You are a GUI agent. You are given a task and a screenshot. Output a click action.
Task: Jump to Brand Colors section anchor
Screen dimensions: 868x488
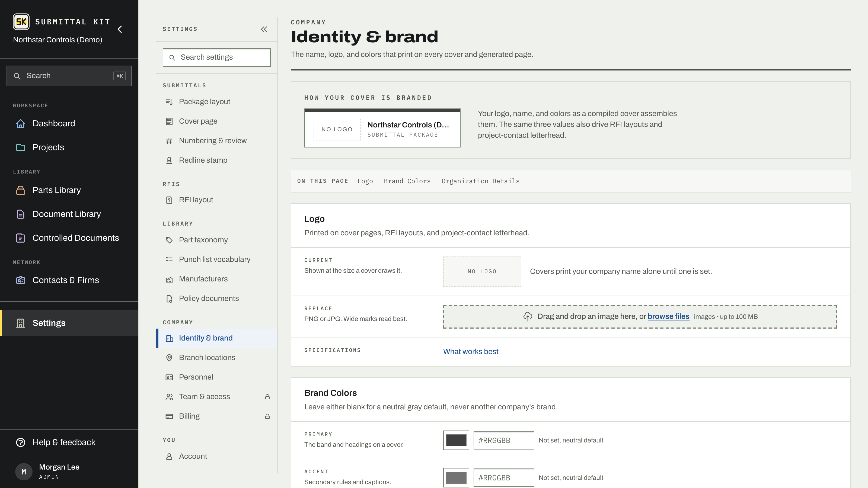(407, 181)
